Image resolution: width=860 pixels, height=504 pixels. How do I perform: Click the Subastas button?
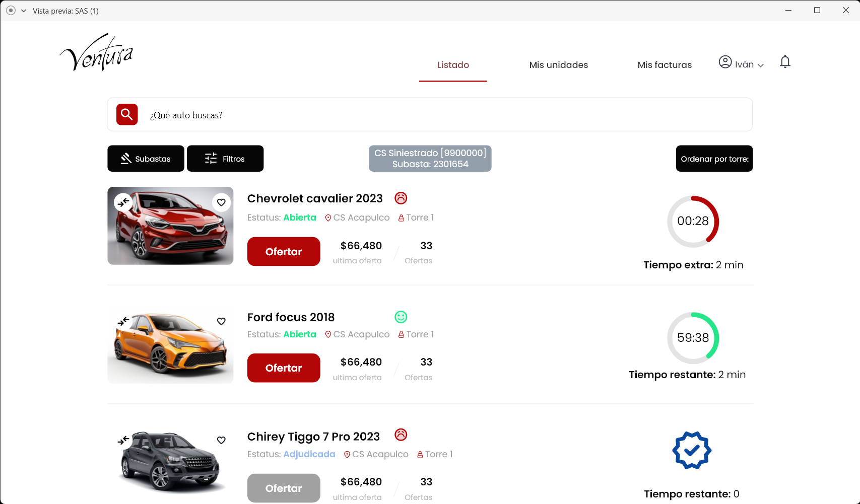[x=146, y=159]
